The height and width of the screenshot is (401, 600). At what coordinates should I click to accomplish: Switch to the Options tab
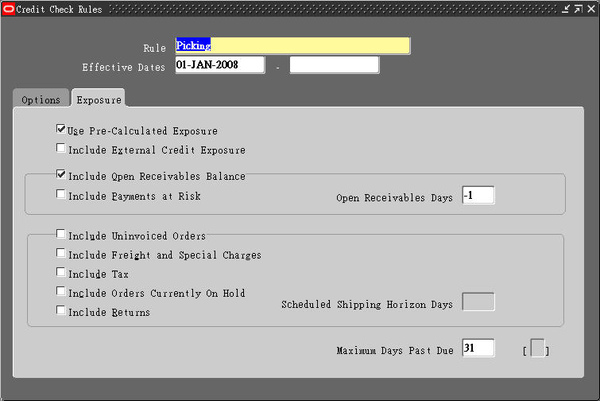click(x=41, y=98)
